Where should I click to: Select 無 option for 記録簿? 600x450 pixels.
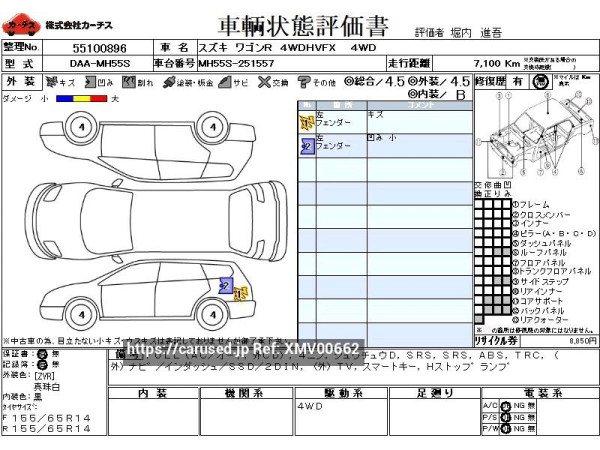tap(55, 365)
